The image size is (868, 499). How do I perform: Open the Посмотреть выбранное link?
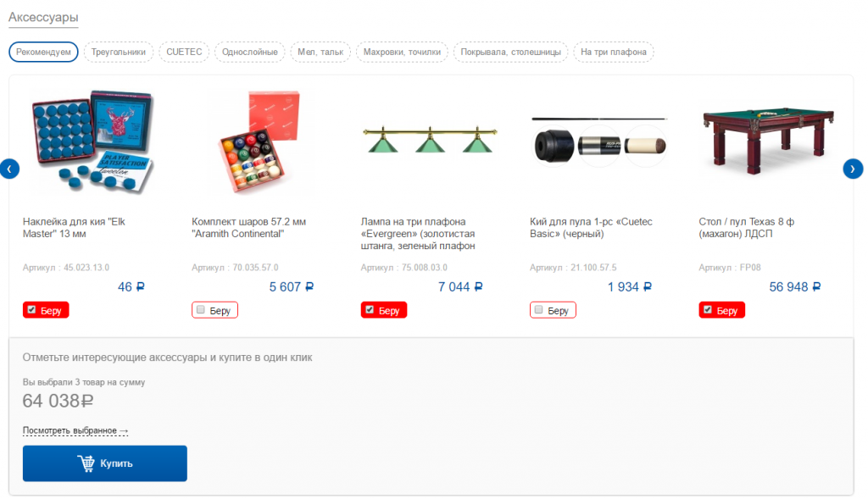click(x=75, y=430)
